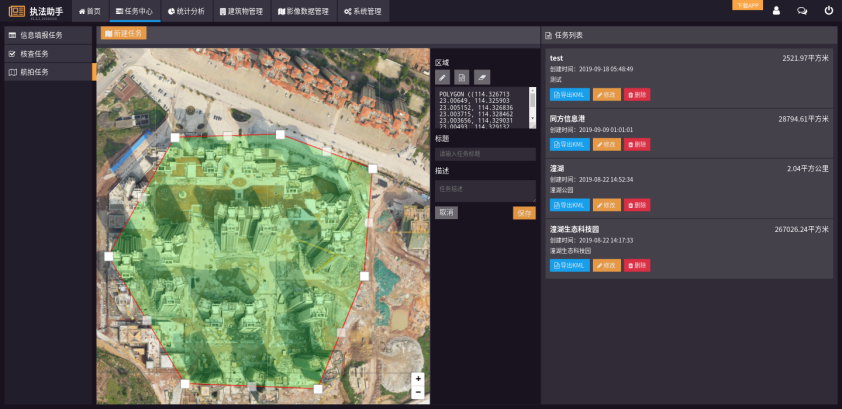Viewport: 842px width, 409px height.
Task: Click the file import icon under 区域
Action: [461, 76]
